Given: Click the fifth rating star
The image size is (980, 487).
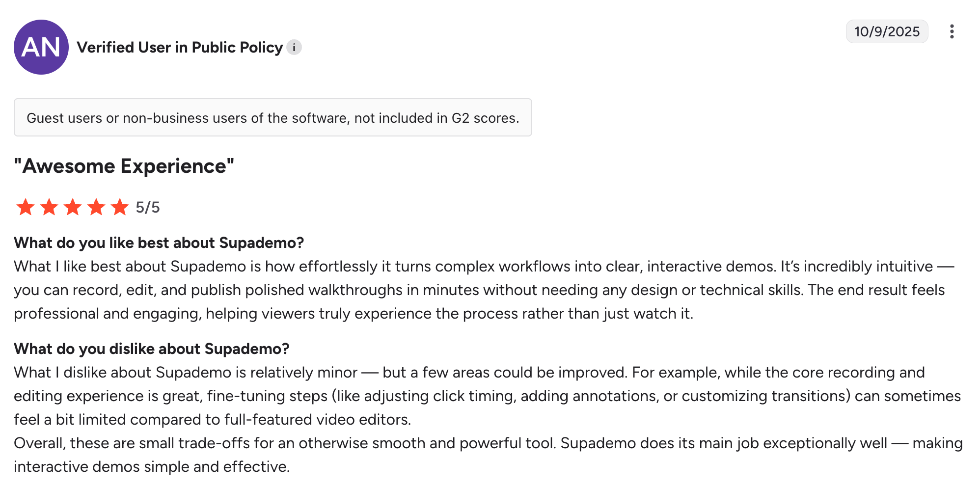Looking at the screenshot, I should [120, 207].
